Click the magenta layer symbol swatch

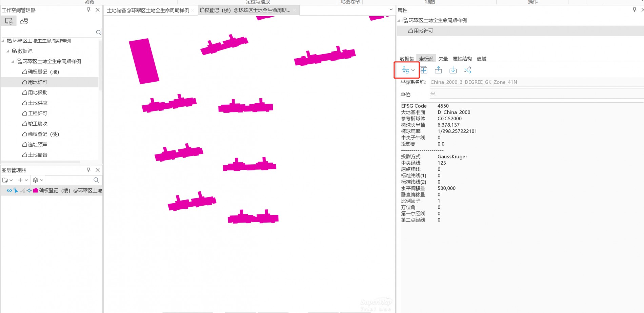tap(35, 190)
